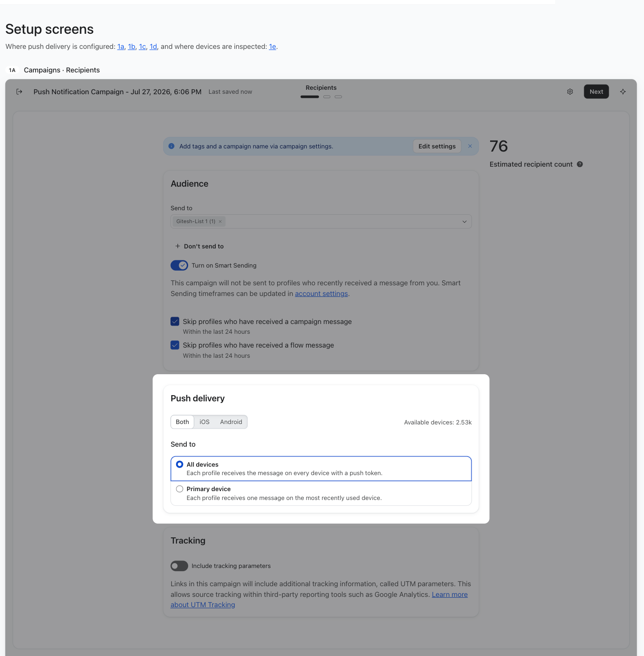Toggle Turn on Smart Sending switch
Image resolution: width=644 pixels, height=656 pixels.
pyautogui.click(x=179, y=265)
